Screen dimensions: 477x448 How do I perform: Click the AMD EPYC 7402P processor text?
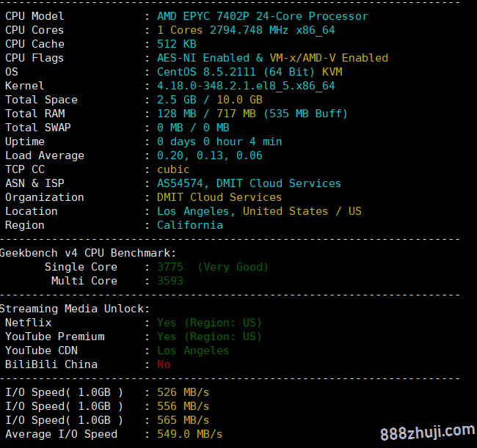[x=262, y=16]
